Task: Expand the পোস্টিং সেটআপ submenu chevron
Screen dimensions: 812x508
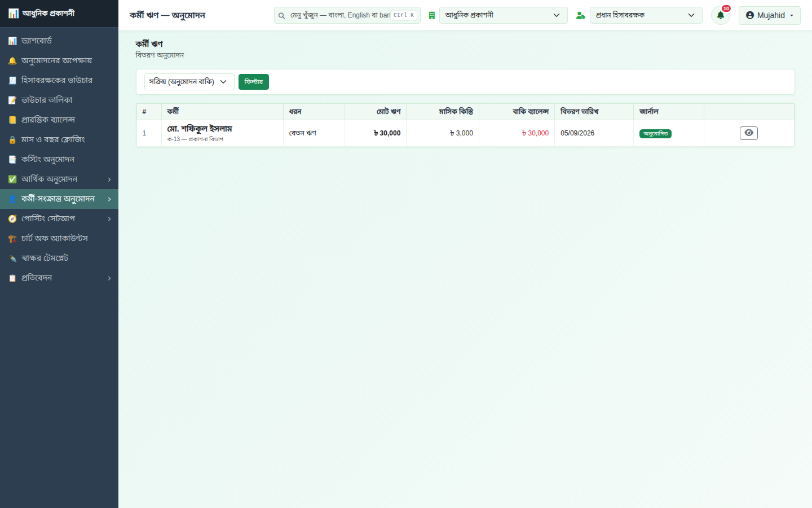Action: click(109, 219)
